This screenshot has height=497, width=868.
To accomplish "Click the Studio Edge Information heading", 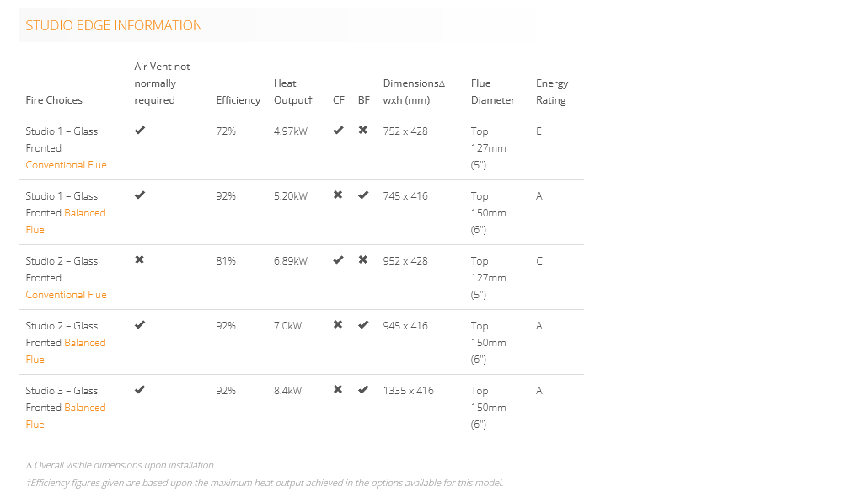I will coord(114,25).
